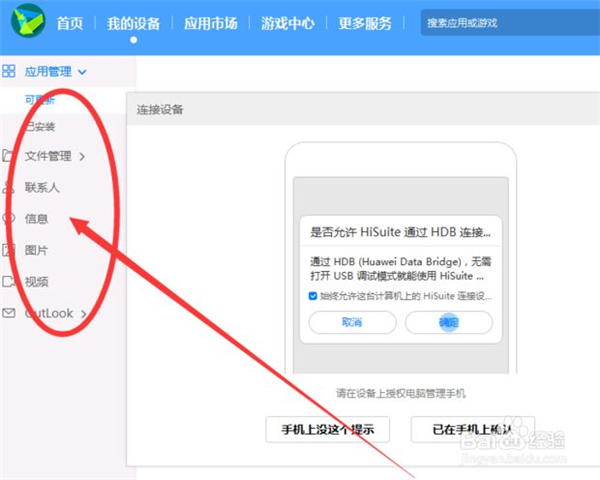The image size is (600, 480).
Task: Open 联系人 in sidebar
Action: 42,188
